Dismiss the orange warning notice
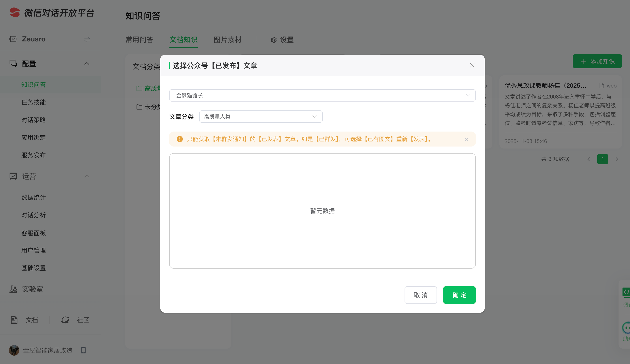This screenshot has height=364, width=630. coord(466,139)
